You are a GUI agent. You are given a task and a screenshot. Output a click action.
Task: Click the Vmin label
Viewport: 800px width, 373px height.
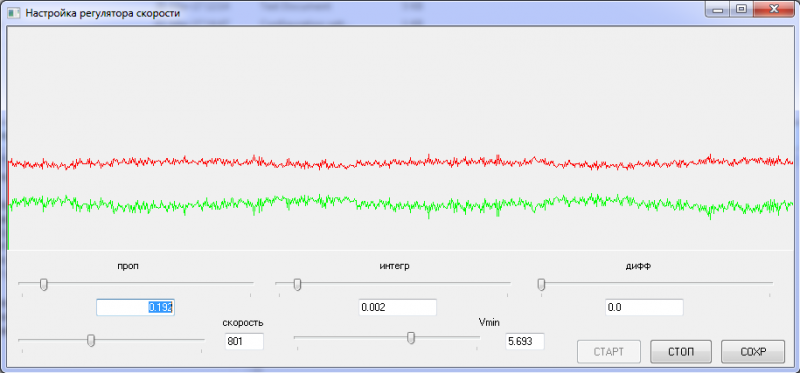click(489, 321)
